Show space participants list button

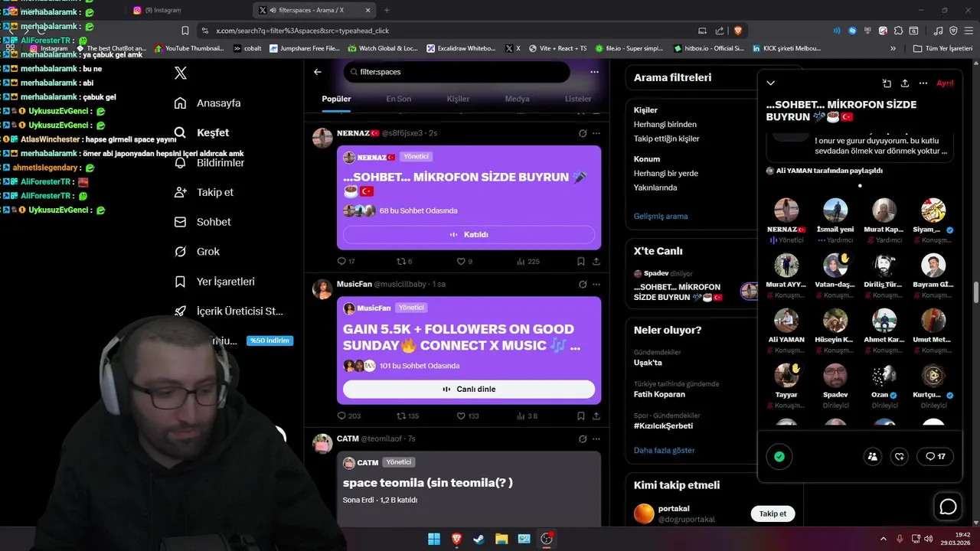(873, 457)
